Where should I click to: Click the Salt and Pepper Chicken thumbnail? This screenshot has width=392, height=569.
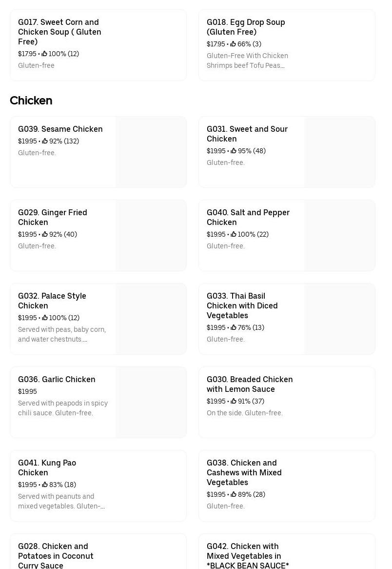340,235
